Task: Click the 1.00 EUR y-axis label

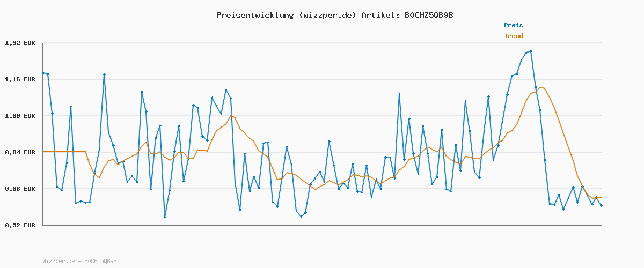Action: (20, 116)
